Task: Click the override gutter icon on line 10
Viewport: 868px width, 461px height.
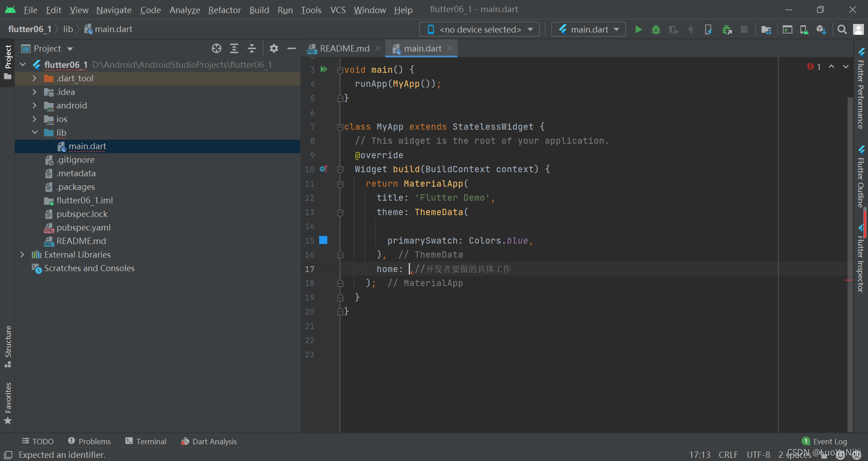Action: (x=324, y=169)
